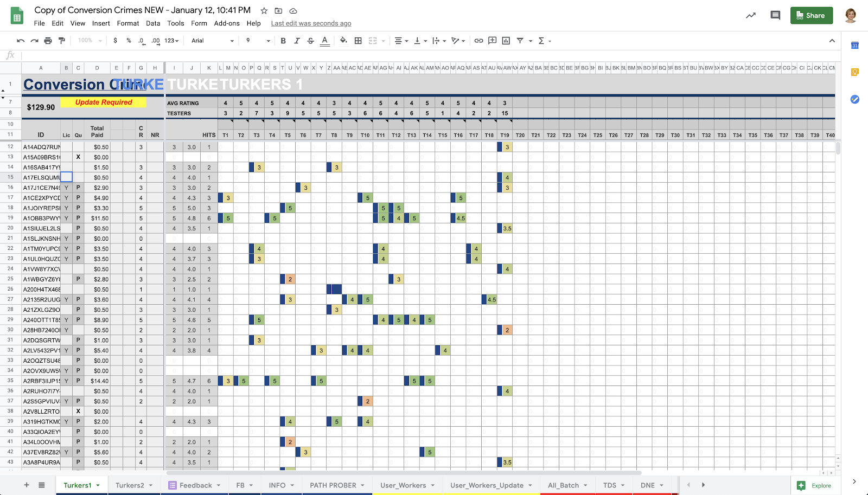Open the Google account avatar
868x495 pixels.
point(851,16)
